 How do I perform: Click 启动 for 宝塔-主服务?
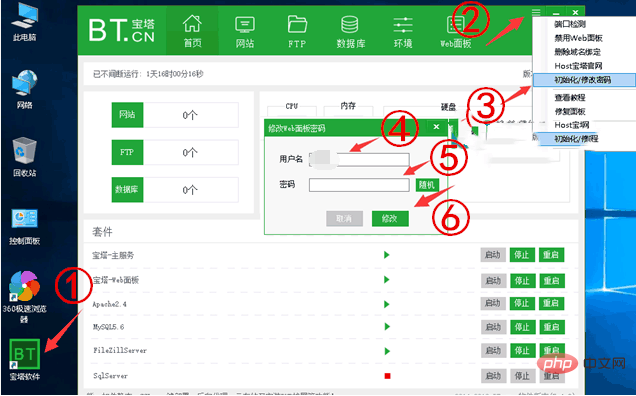[493, 255]
